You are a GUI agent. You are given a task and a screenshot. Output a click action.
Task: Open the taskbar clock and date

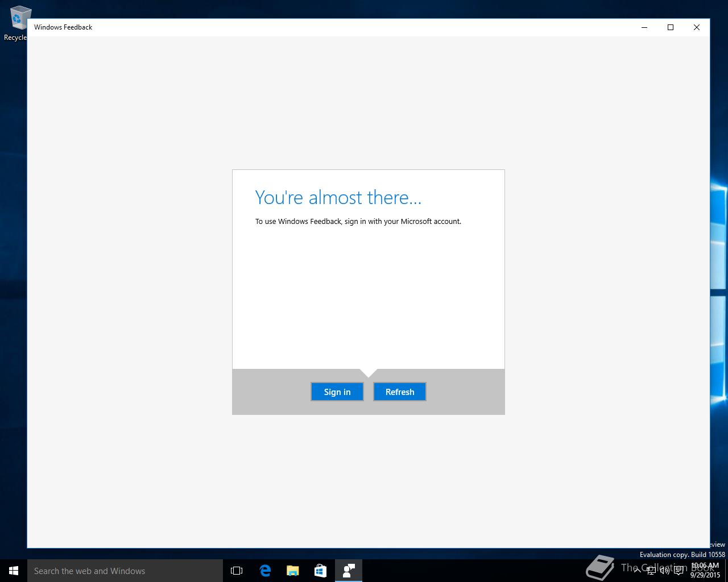pos(705,570)
